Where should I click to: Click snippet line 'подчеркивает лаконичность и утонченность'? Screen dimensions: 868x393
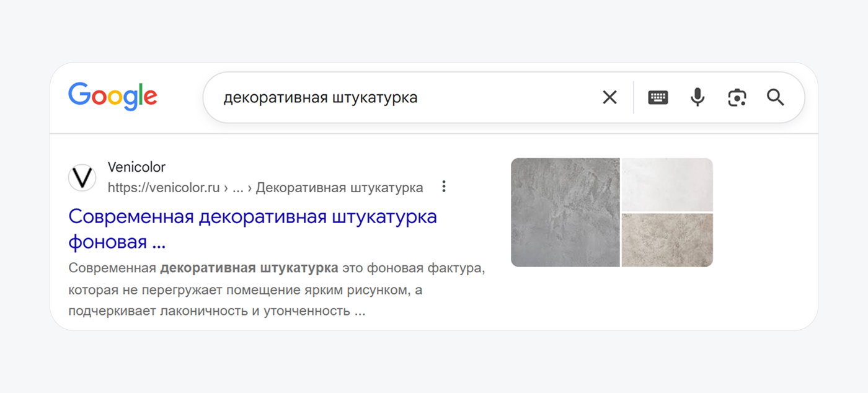click(x=217, y=311)
